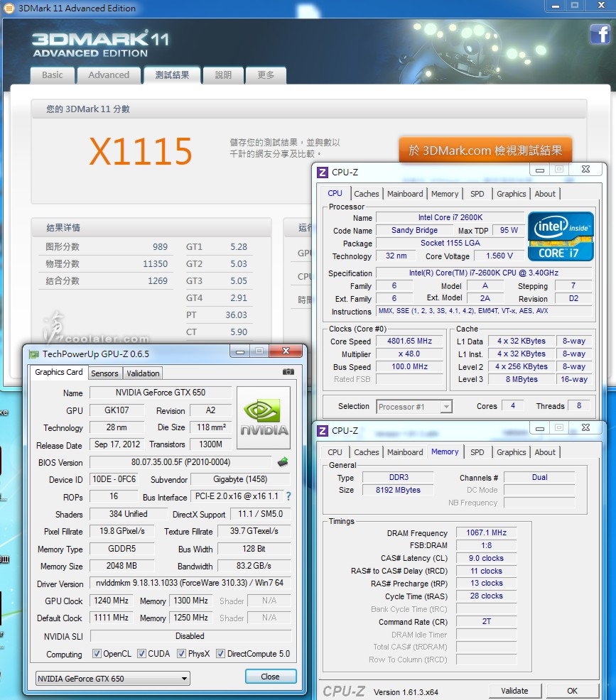Viewport: 616px width, 700px height.
Task: Open the Processor #1 selection dropdown
Action: coord(414,407)
